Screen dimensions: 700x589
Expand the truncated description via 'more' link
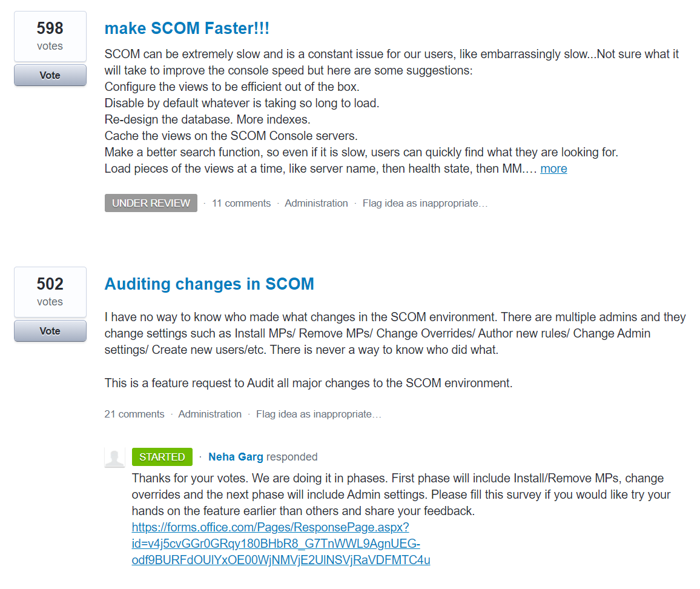553,168
